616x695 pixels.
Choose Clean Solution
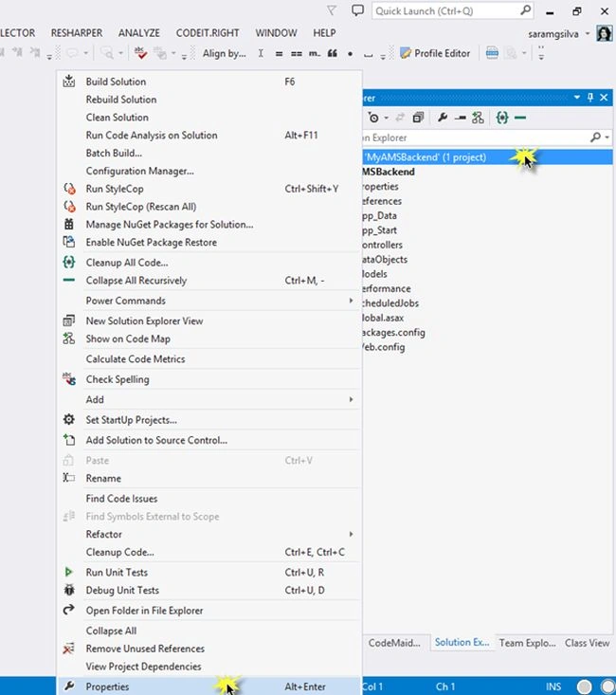click(209, 117)
